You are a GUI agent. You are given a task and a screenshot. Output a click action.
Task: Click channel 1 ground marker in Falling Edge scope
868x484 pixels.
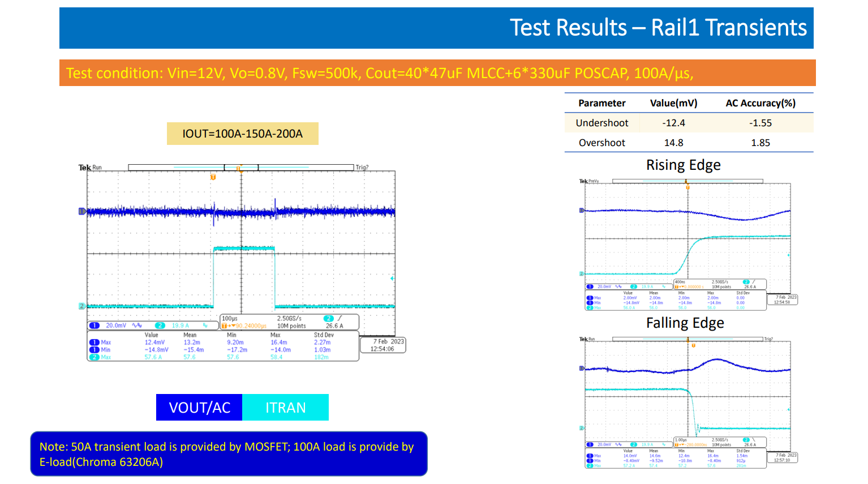point(582,369)
